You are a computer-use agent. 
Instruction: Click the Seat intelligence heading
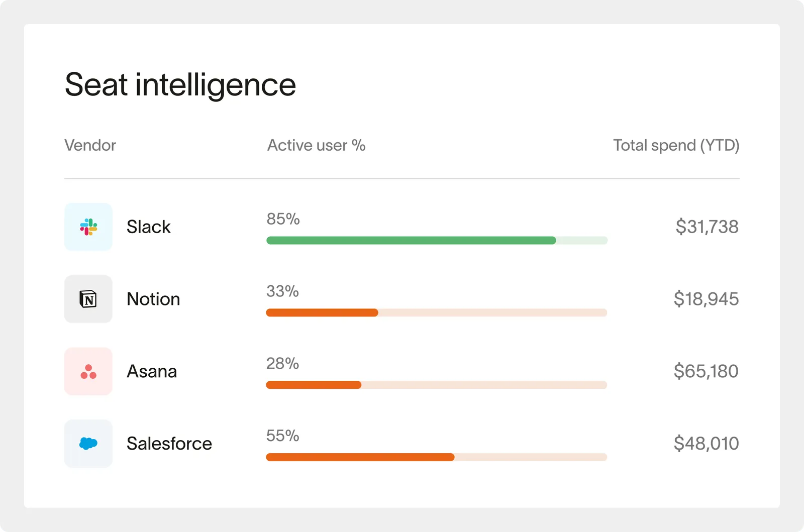click(x=180, y=84)
